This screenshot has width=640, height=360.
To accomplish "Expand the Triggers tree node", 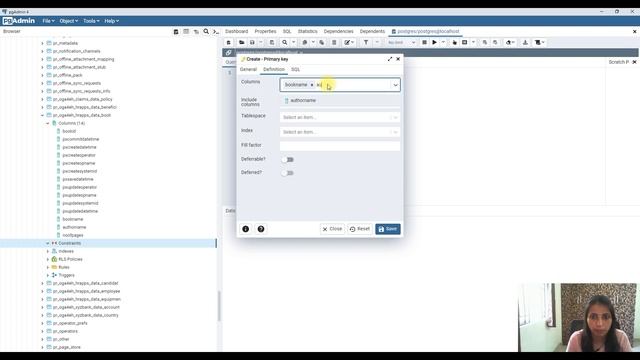I will [47, 275].
